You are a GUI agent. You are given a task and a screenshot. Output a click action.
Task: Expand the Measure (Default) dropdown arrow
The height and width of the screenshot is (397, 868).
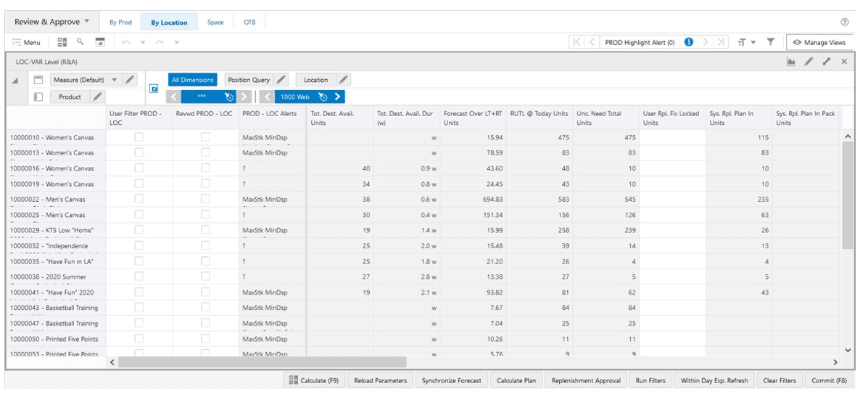(113, 80)
